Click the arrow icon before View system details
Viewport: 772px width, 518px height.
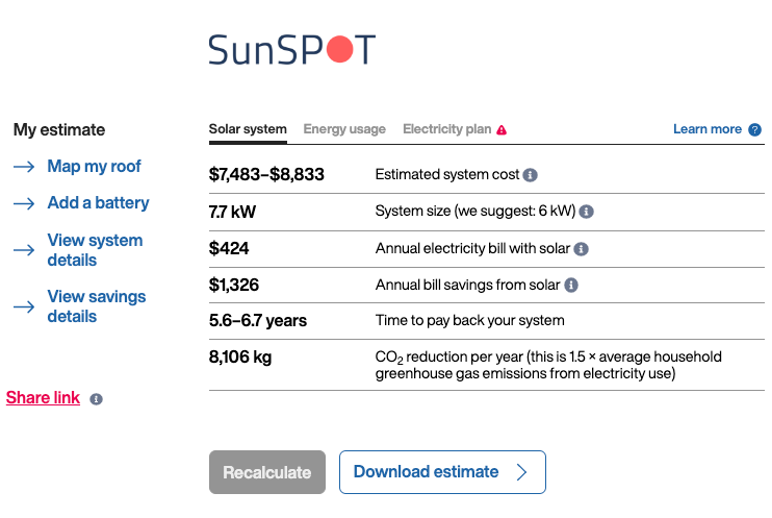[24, 250]
